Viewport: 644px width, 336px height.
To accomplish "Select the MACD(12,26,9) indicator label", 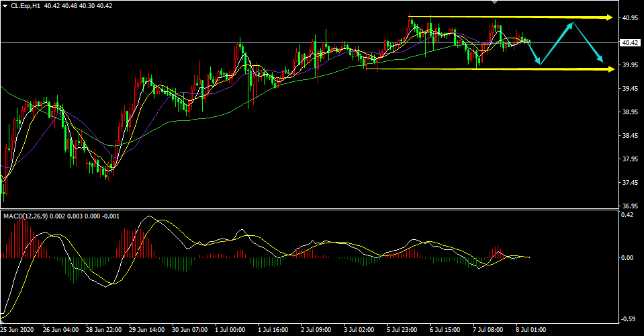I will (x=26, y=216).
